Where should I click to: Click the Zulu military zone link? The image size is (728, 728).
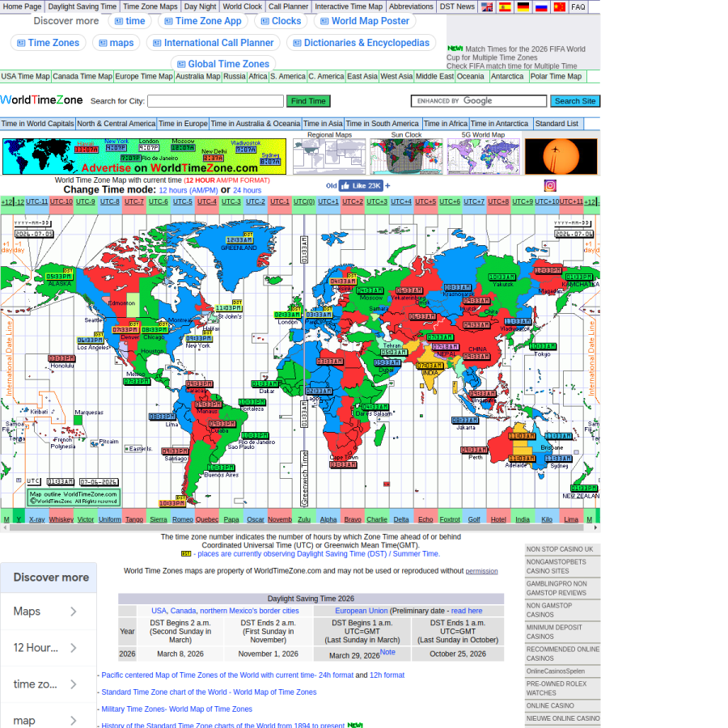coord(304,519)
